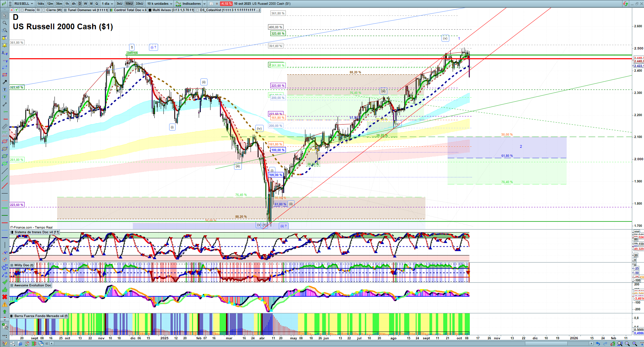Select the red rectangle drawing tool
This screenshot has width=644, height=347.
[5, 75]
